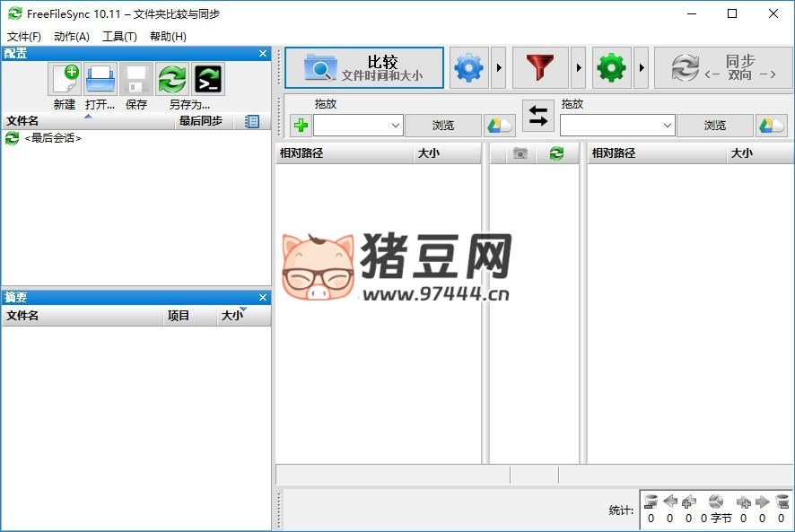Open left folder path dropdown
Viewport: 795px width, 532px height.
[x=396, y=126]
